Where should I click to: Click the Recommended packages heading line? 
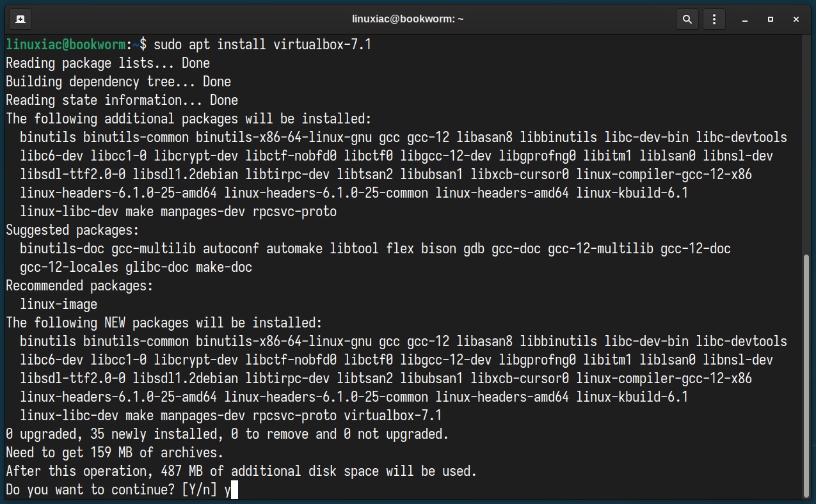click(x=79, y=285)
